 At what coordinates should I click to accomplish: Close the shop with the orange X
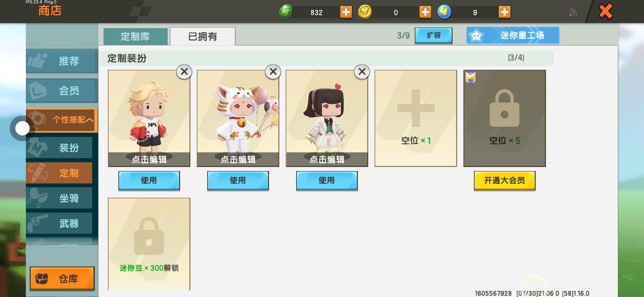pos(606,12)
